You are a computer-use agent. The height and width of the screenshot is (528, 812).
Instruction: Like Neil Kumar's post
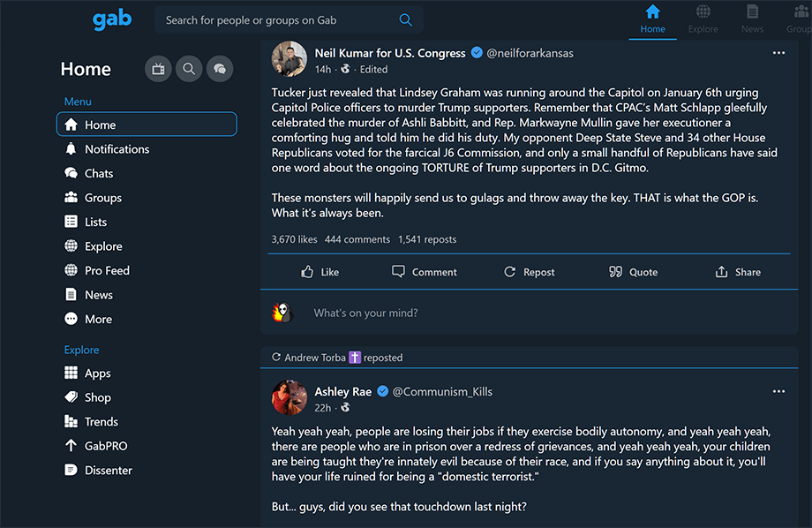click(x=320, y=272)
